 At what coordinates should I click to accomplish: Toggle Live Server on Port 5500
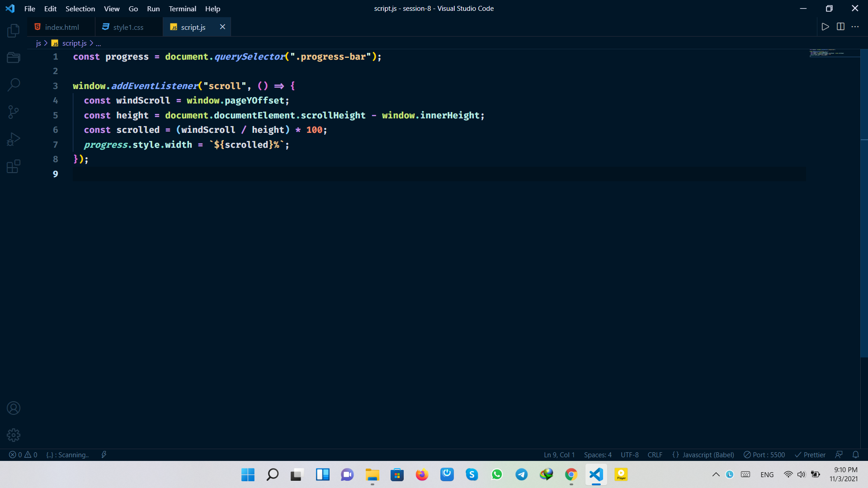(x=764, y=455)
